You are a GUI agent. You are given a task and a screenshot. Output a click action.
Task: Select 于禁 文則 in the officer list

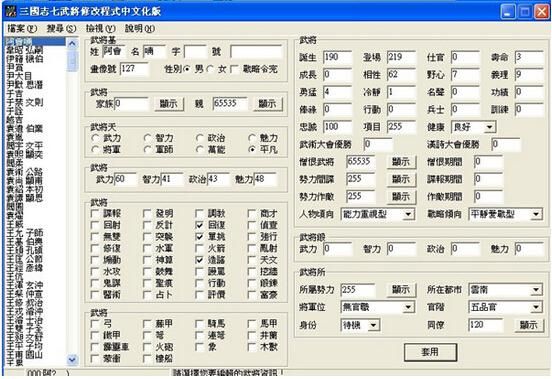[25, 102]
